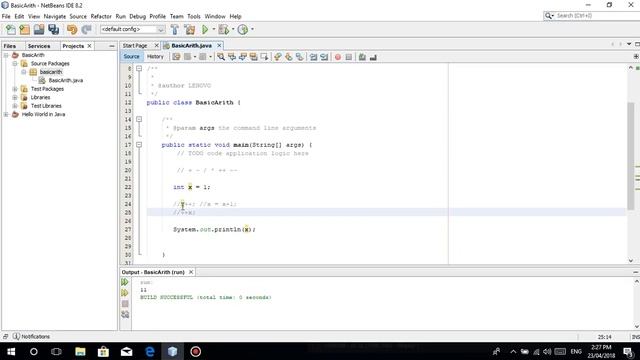
Task: Expand the Libraries node
Action: (15, 98)
